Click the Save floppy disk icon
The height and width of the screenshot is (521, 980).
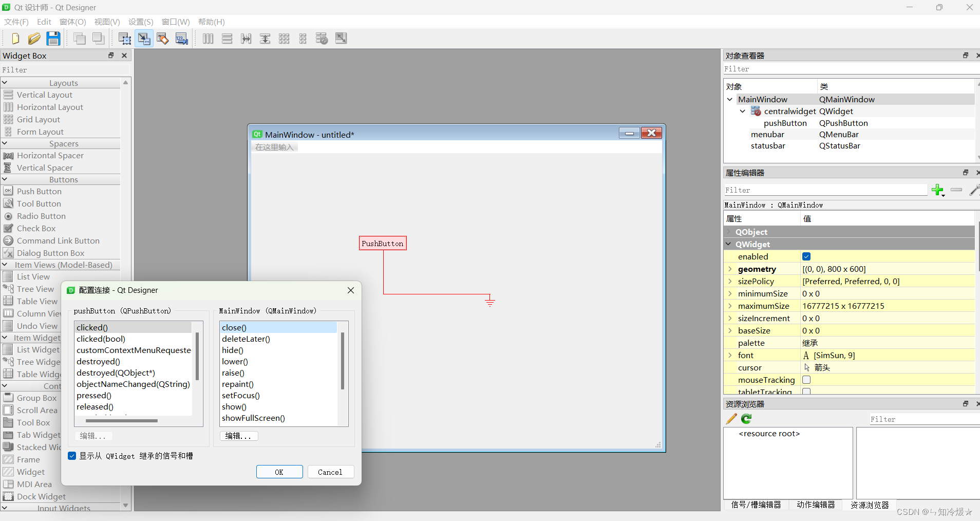tap(53, 39)
